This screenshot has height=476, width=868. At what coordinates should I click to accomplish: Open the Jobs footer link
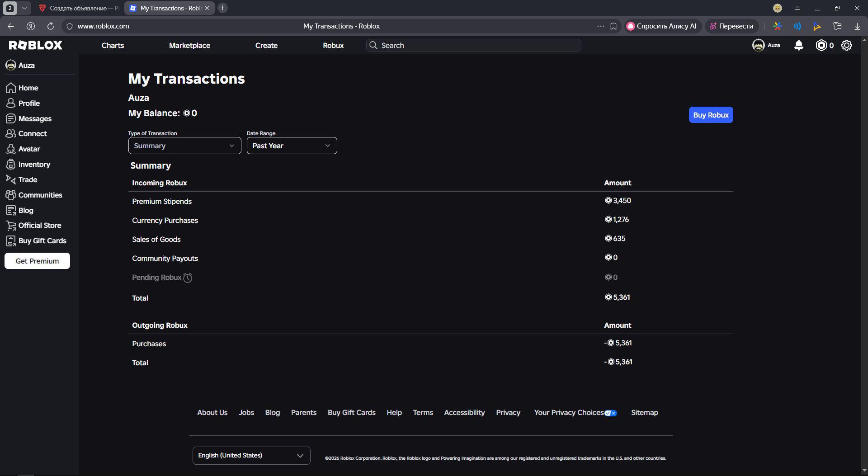point(246,413)
